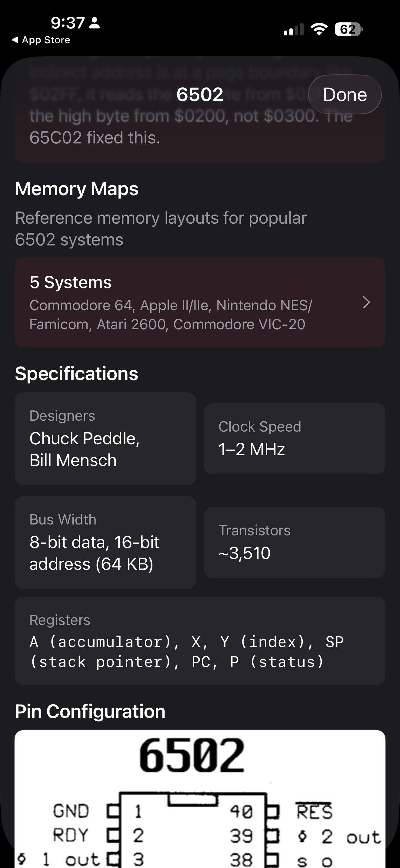The width and height of the screenshot is (400, 868).
Task: Tap the Wi-Fi status icon
Action: point(319,29)
